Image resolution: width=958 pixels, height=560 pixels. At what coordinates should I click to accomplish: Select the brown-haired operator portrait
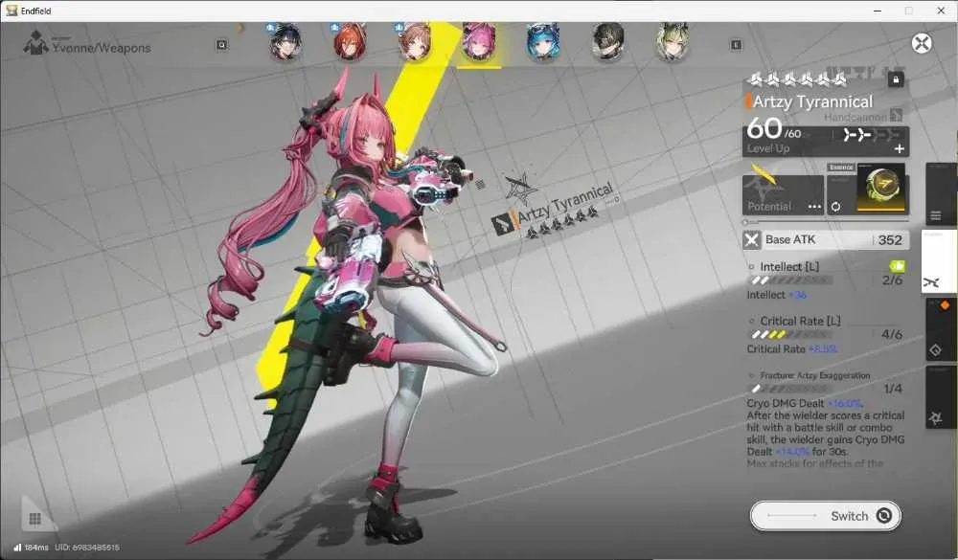click(414, 42)
